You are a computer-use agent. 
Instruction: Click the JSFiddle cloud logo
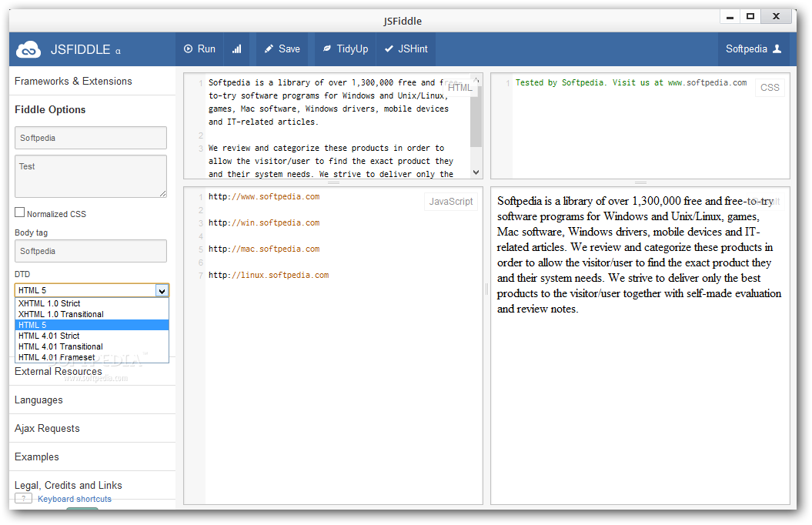pos(28,50)
